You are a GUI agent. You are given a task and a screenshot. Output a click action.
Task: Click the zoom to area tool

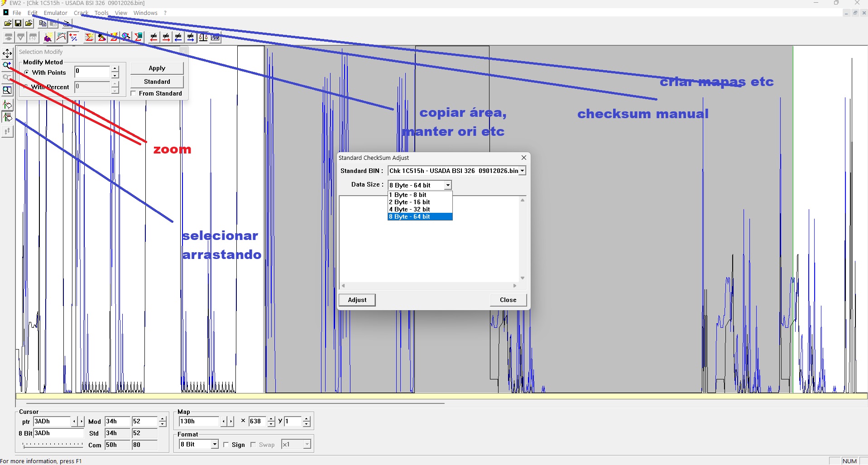point(7,90)
